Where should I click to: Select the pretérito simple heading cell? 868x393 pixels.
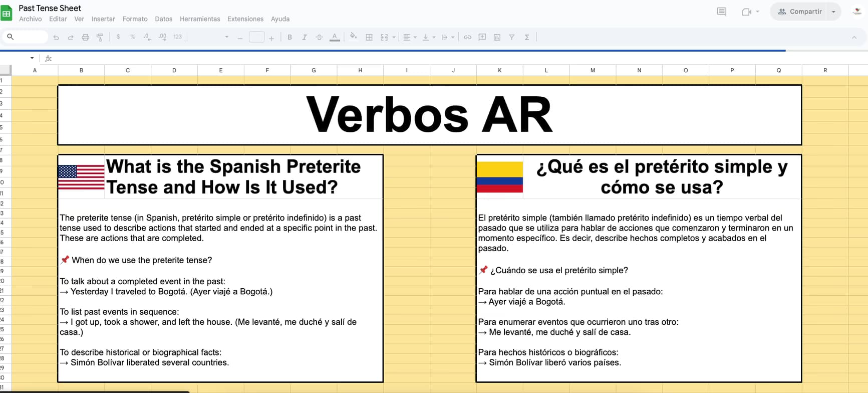(x=662, y=177)
